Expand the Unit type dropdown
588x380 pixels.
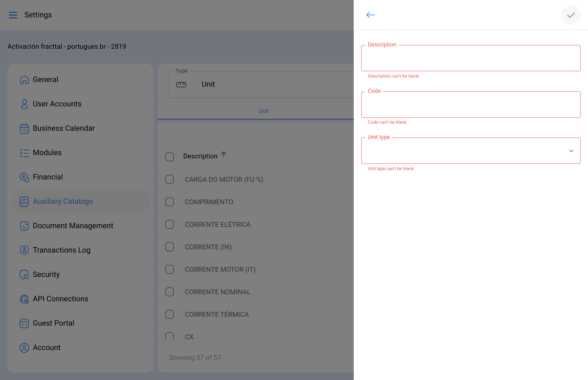pyautogui.click(x=571, y=151)
